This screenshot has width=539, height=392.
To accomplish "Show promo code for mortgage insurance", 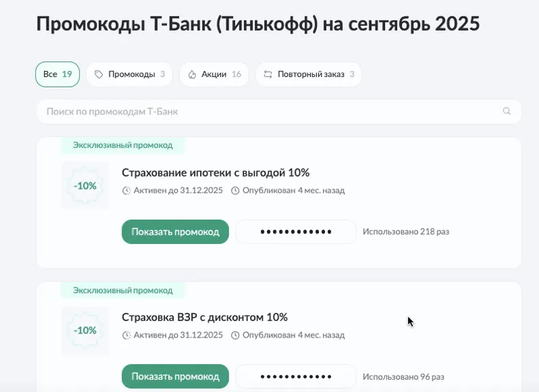I will (x=175, y=232).
